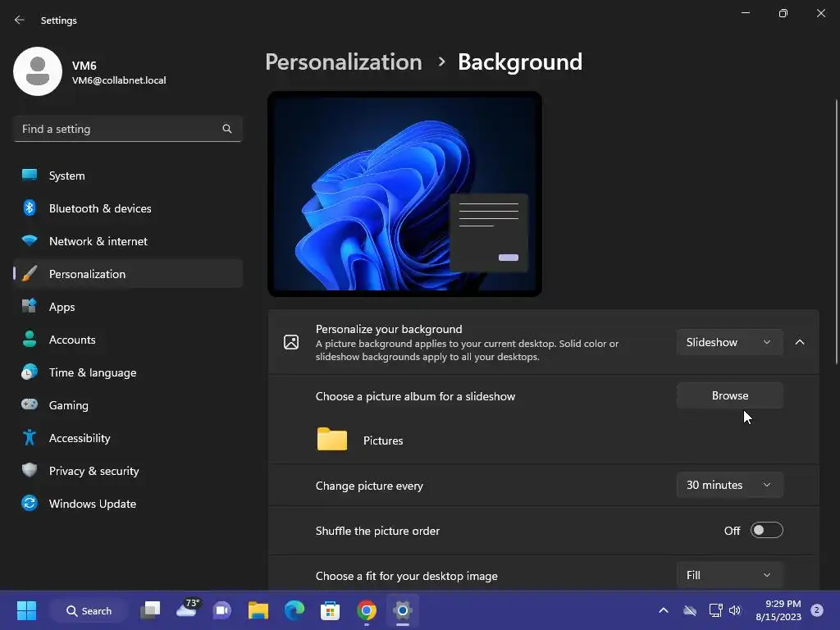Click the yellow Pictures folder icon
The image size is (840, 630).
(332, 440)
